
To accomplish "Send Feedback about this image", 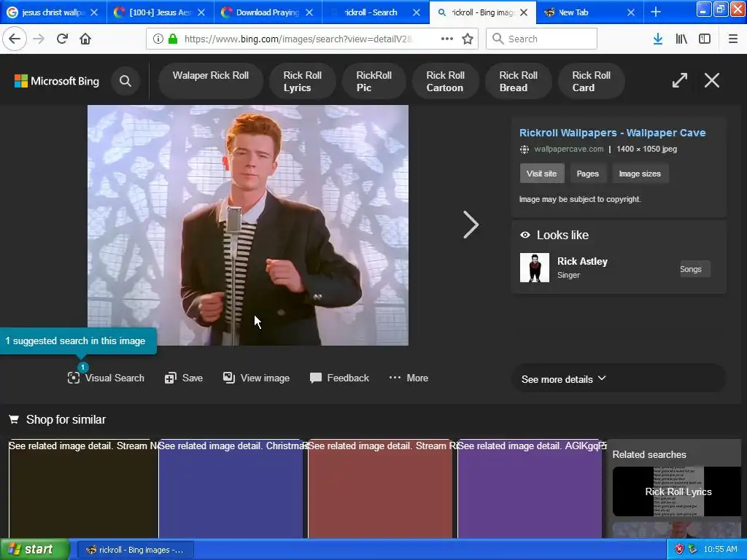I will 339,378.
